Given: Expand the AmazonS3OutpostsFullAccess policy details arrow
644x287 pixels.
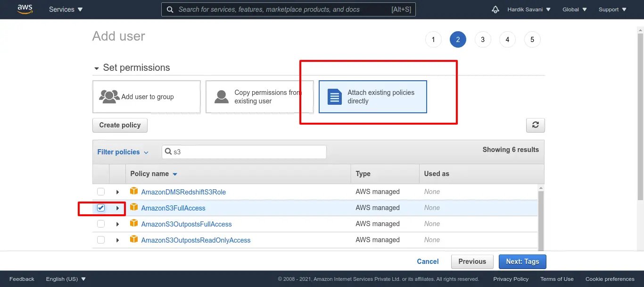Looking at the screenshot, I should [117, 224].
